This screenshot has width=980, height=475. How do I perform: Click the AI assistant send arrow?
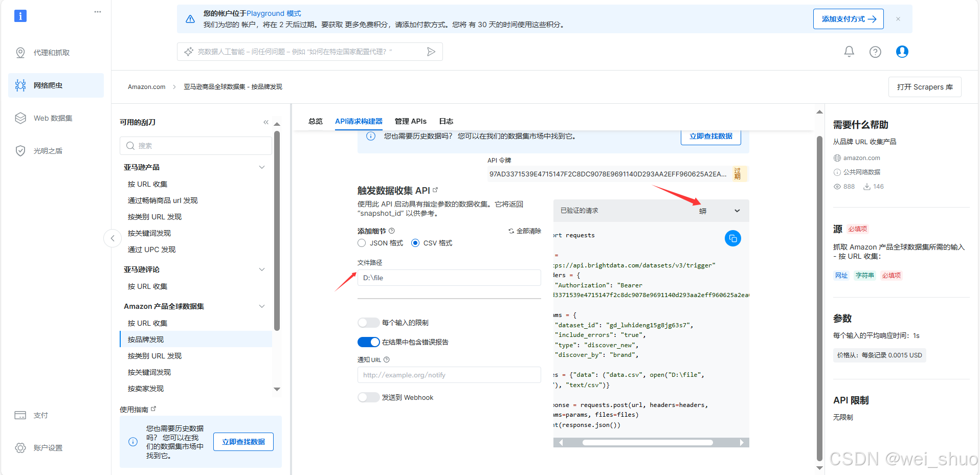(x=431, y=52)
